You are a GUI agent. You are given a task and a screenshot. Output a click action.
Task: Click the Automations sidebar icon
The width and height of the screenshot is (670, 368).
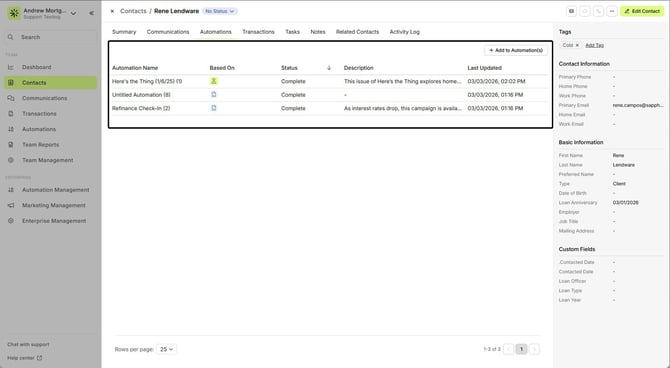pyautogui.click(x=11, y=129)
